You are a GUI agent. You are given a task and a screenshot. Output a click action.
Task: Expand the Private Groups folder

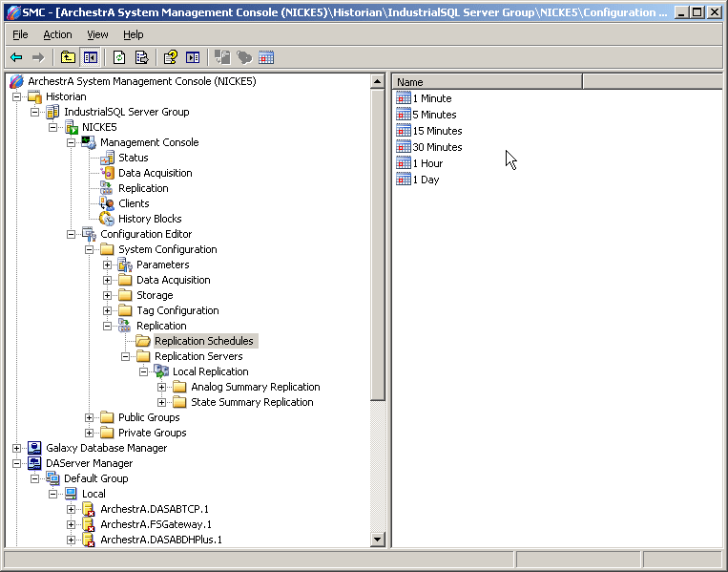tap(89, 433)
